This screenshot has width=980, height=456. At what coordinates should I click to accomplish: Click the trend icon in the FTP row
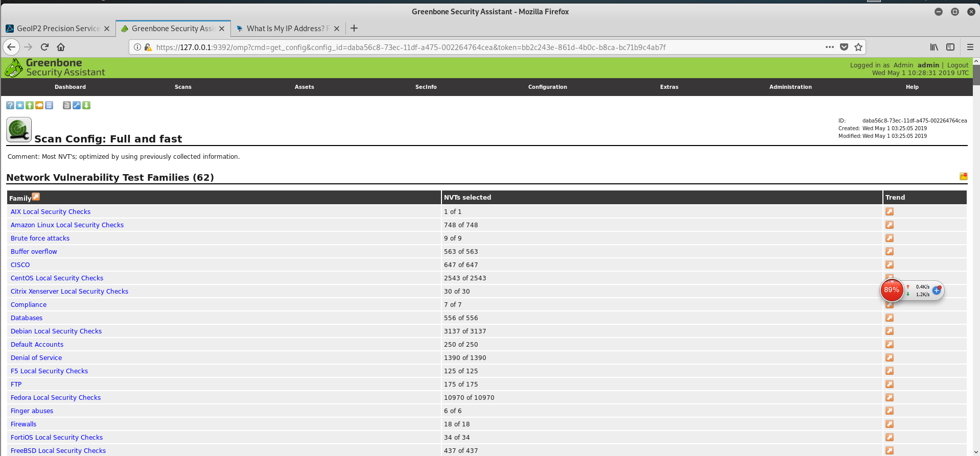coord(890,384)
